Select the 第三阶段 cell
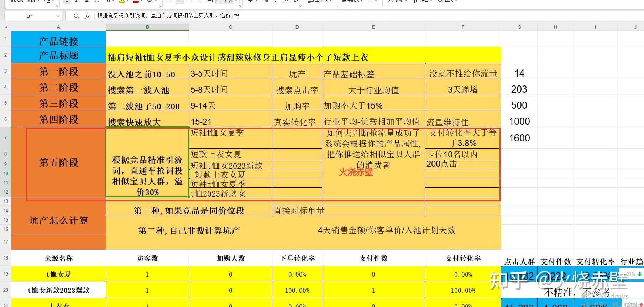 point(58,103)
